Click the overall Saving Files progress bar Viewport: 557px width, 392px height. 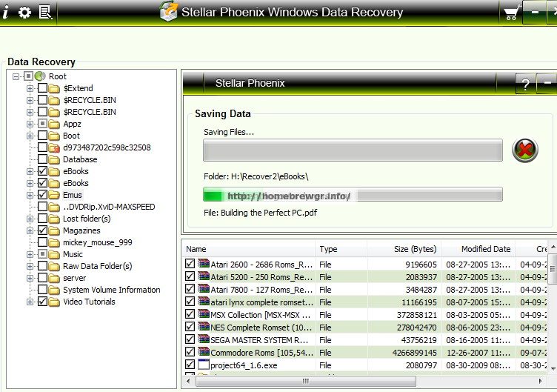click(x=353, y=150)
